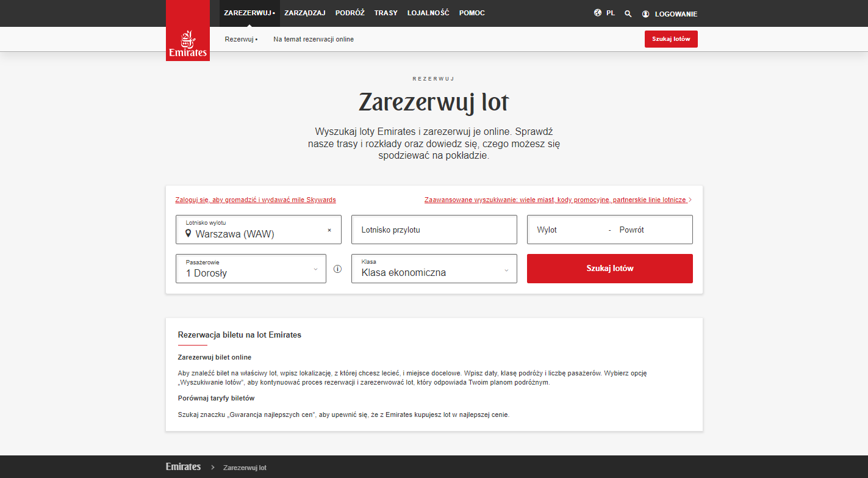Open Zaawansowane wyszukiwanie link

[556, 200]
